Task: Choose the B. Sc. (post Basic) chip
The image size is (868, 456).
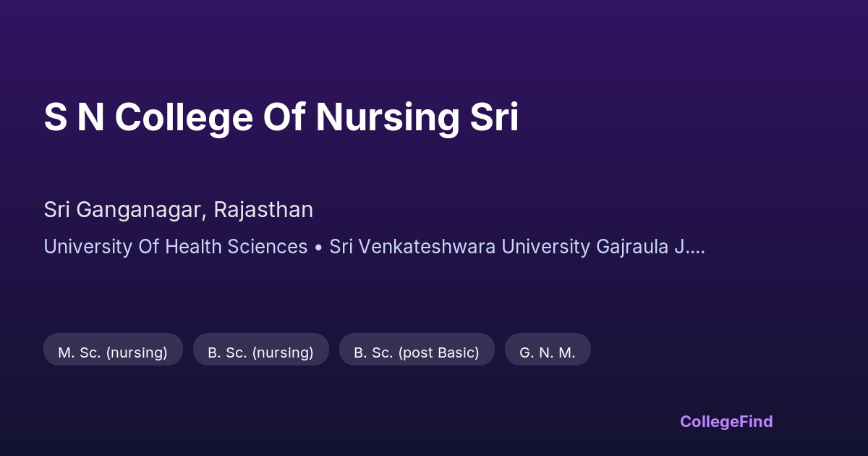Action: point(417,352)
